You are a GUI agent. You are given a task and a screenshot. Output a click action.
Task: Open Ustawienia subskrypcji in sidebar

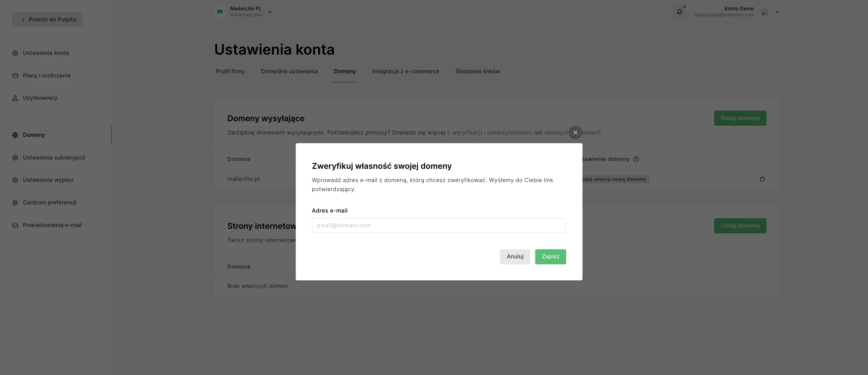[x=54, y=157]
